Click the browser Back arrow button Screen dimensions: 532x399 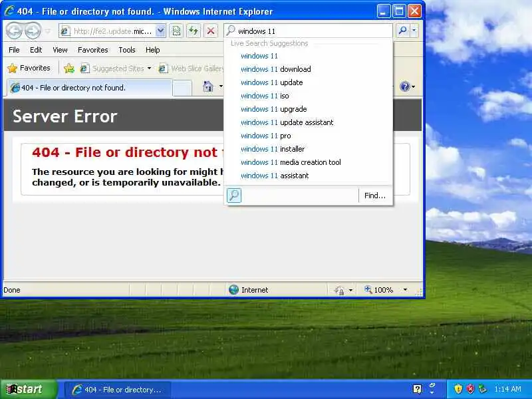[x=14, y=31]
